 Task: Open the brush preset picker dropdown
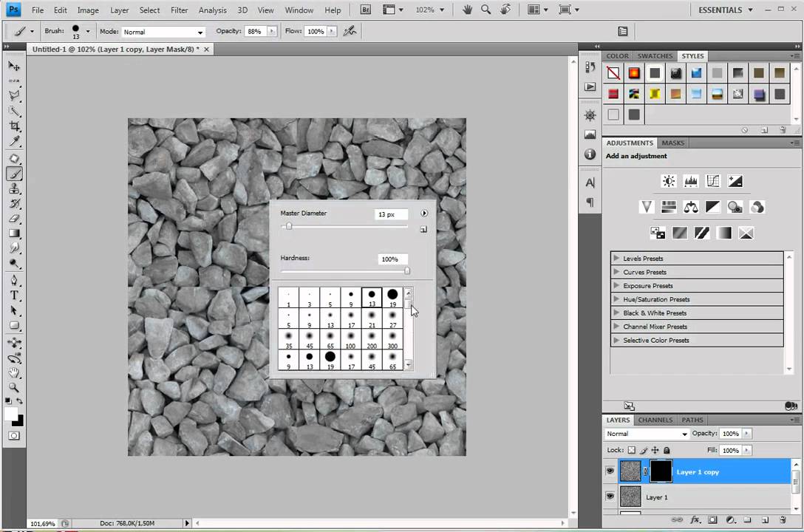click(88, 31)
